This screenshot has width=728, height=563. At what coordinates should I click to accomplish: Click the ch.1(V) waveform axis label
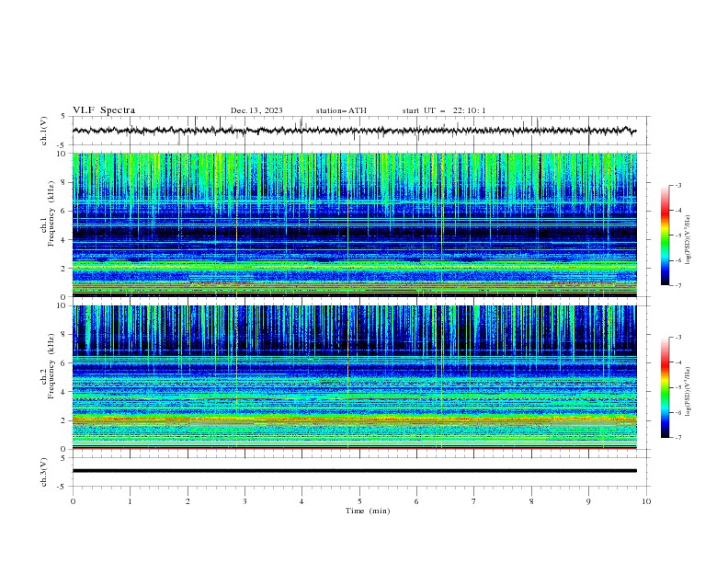coord(44,131)
